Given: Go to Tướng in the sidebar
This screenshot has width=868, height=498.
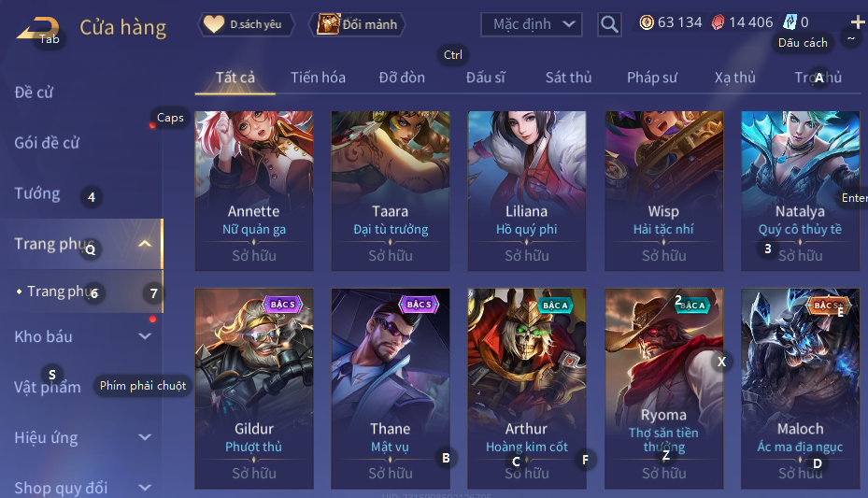Looking at the screenshot, I should point(37,193).
